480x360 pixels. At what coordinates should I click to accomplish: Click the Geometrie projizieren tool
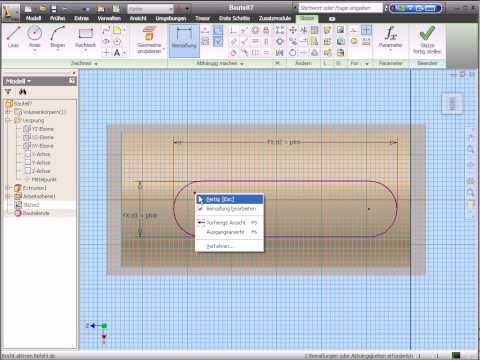click(x=149, y=40)
